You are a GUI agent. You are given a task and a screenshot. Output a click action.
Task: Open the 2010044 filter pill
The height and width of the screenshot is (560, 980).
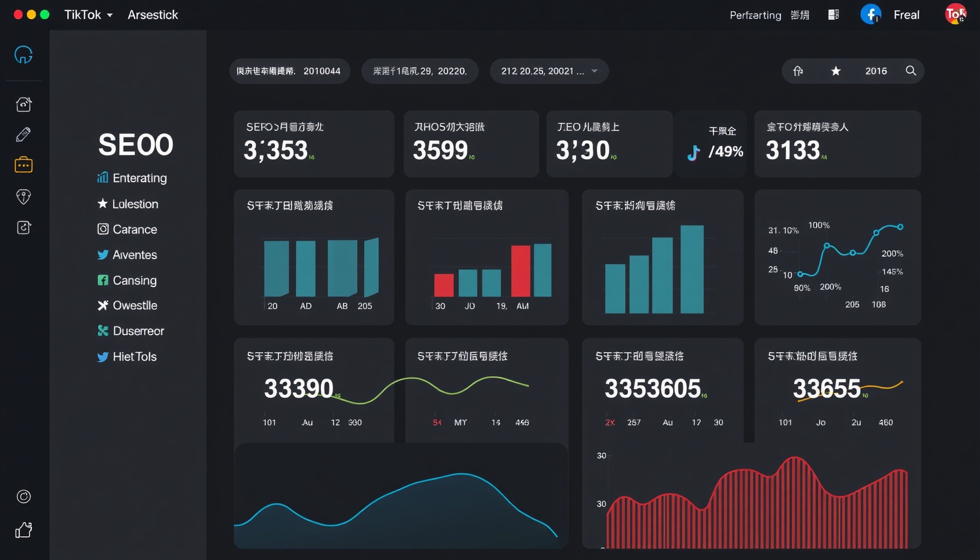289,71
